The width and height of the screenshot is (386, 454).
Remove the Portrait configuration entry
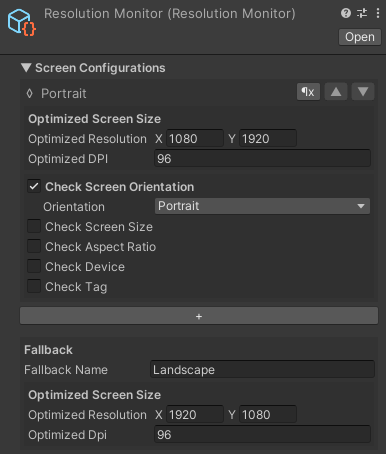pos(308,92)
